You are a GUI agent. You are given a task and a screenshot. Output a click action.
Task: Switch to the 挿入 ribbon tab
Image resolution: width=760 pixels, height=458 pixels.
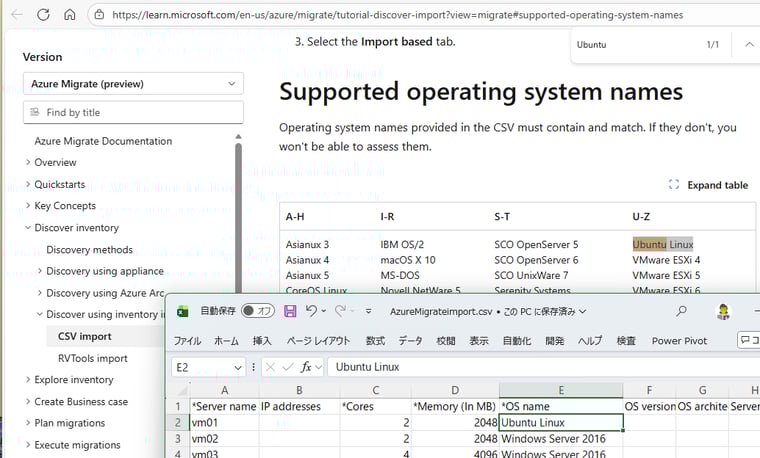[262, 341]
